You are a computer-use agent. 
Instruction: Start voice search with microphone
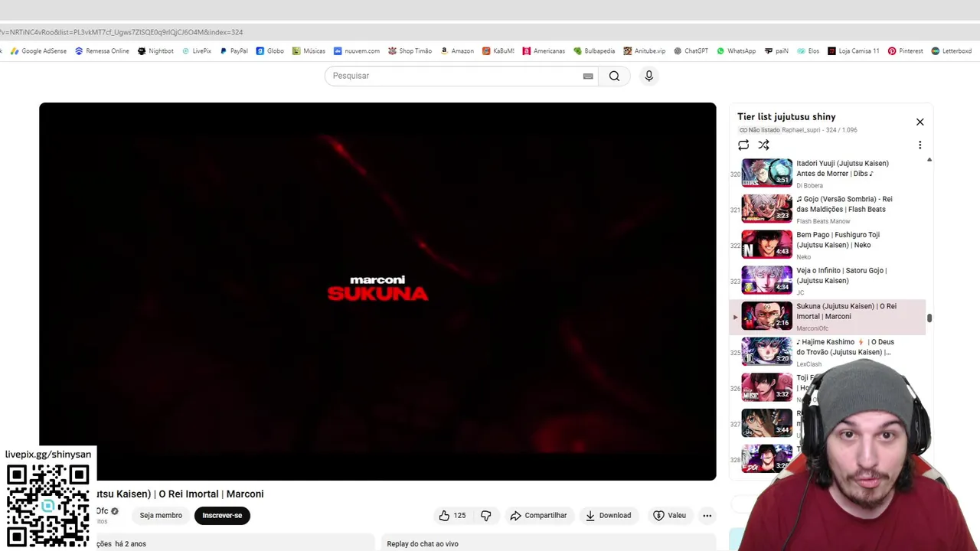pyautogui.click(x=648, y=76)
